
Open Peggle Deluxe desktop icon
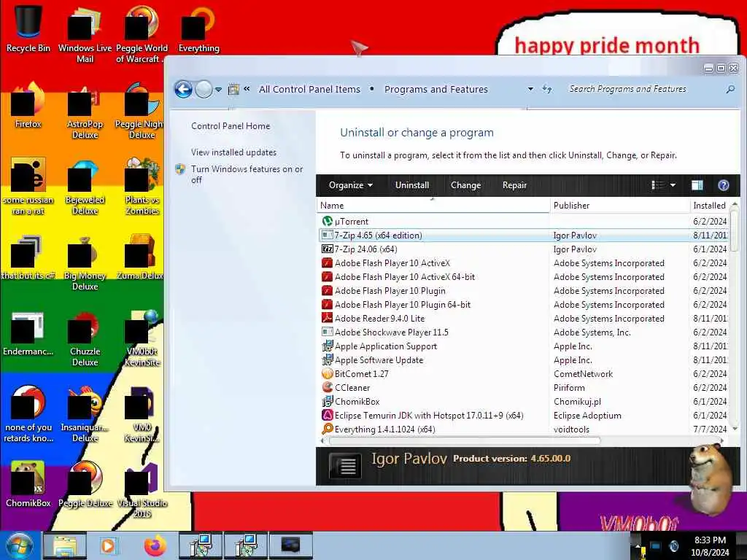(x=85, y=483)
